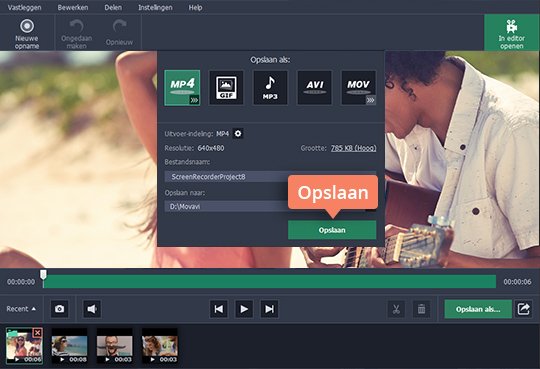Cut clip with scissors icon
This screenshot has width=540, height=369.
click(396, 309)
